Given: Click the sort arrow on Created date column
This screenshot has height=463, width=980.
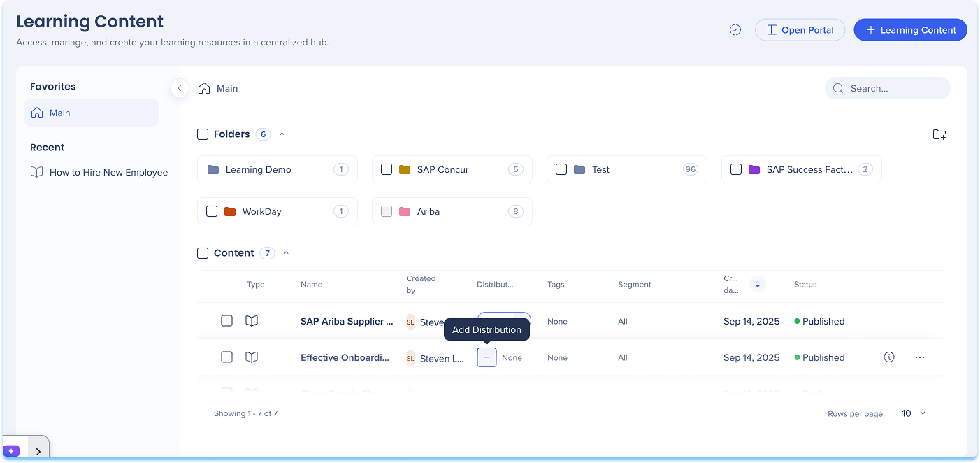Looking at the screenshot, I should click(x=757, y=285).
